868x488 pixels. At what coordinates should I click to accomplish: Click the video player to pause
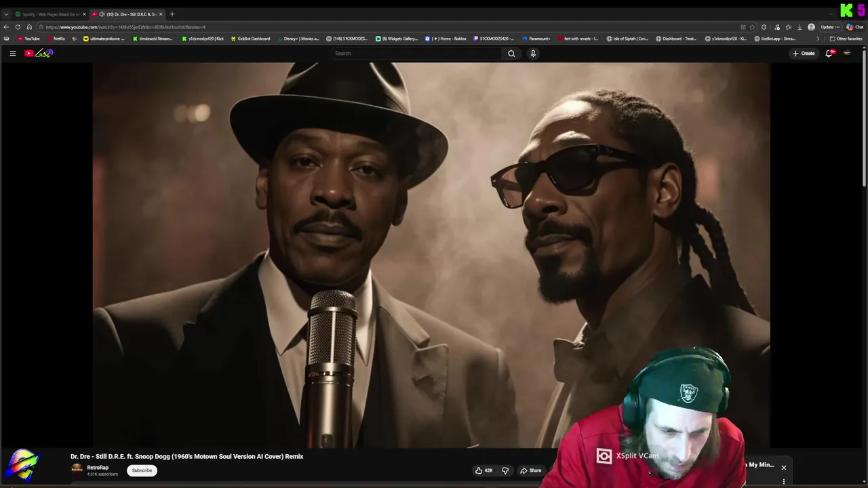click(x=431, y=255)
